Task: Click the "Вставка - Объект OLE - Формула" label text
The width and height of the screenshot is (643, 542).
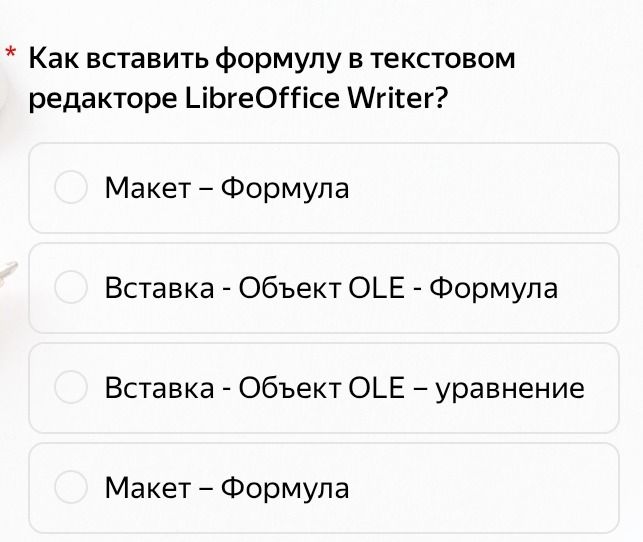Action: click(x=331, y=287)
